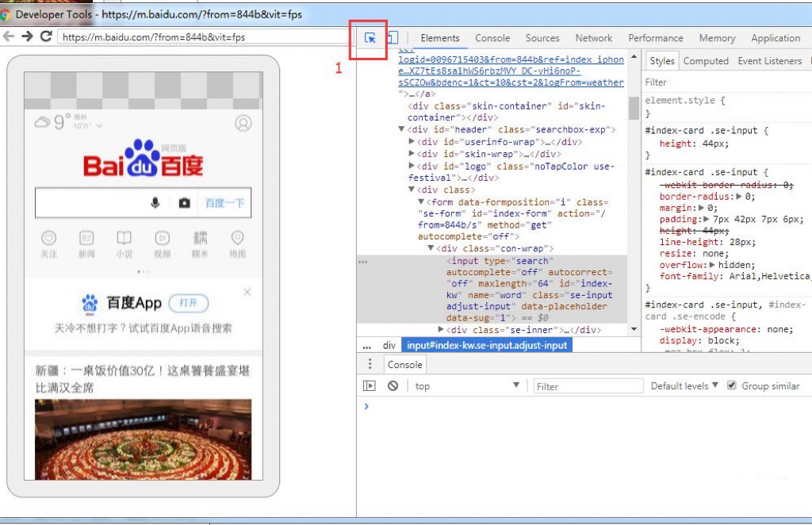The width and height of the screenshot is (812, 525).
Task: Collapse the div class="con-wrap" node
Action: (431, 248)
